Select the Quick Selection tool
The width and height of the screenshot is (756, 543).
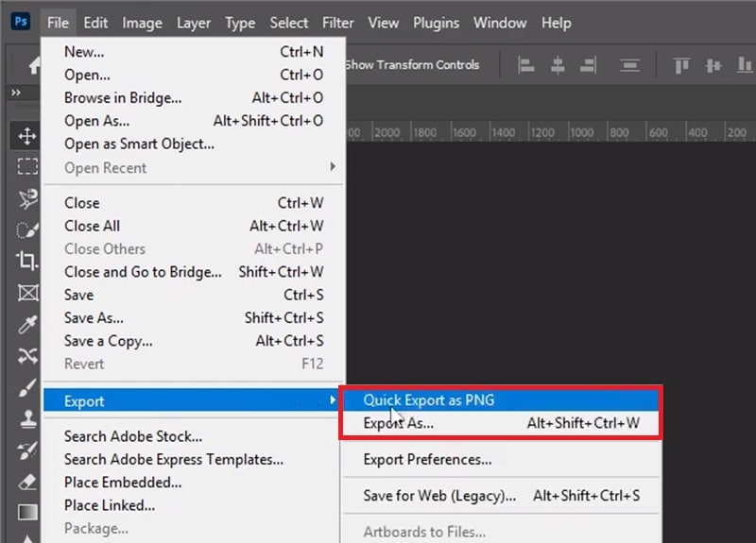click(x=27, y=229)
